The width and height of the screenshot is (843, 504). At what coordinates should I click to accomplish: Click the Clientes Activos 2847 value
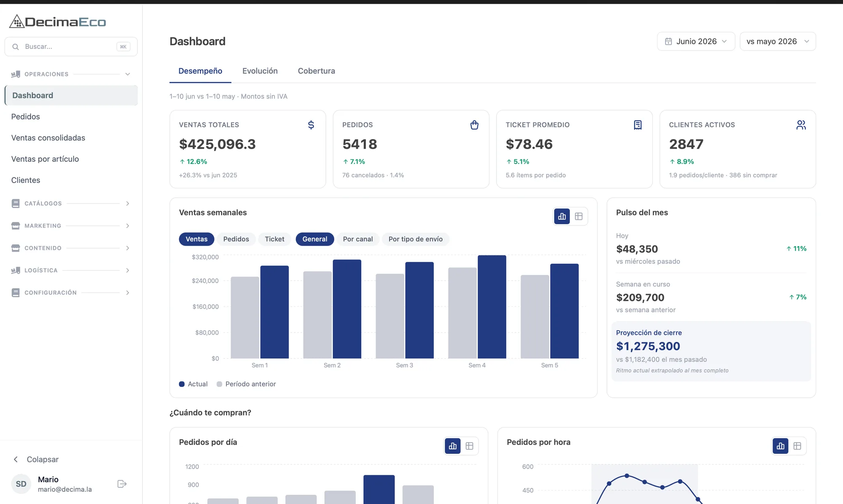[686, 144]
